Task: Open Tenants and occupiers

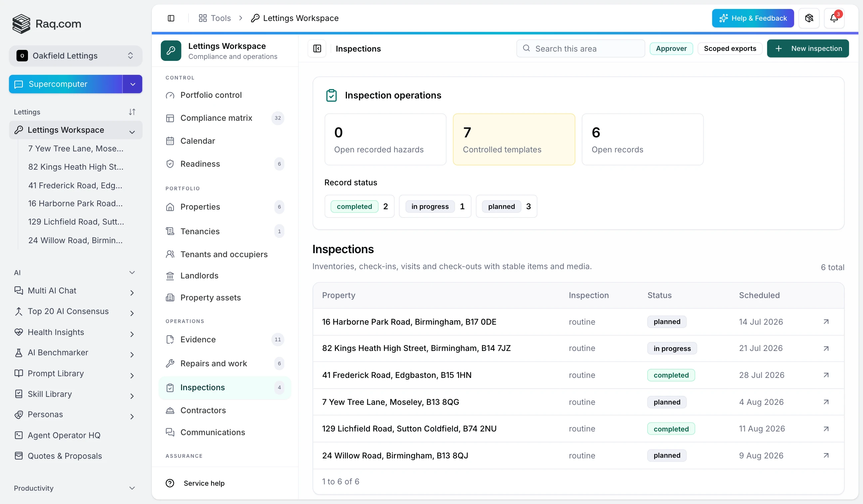Action: point(225,254)
